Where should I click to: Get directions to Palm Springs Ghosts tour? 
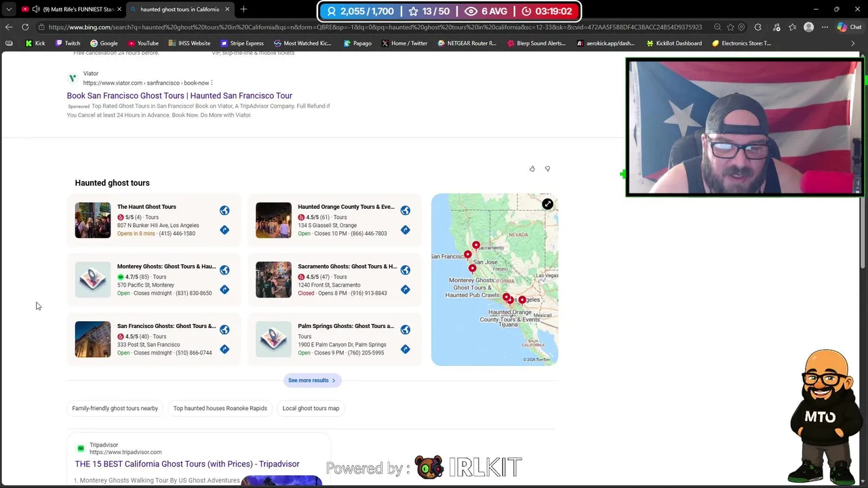[405, 349]
